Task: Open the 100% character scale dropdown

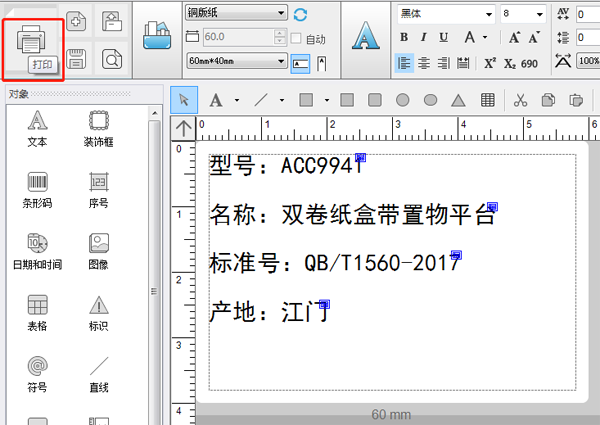Action: 588,61
